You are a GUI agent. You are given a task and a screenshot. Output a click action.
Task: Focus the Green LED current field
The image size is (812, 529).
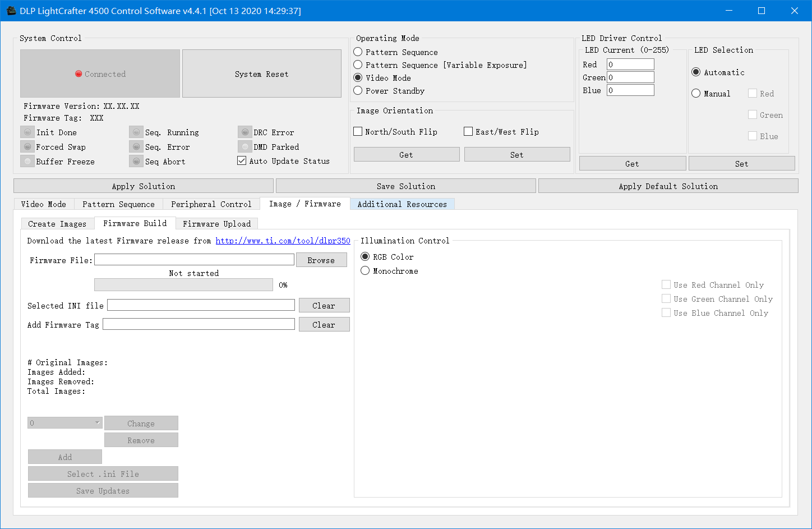coord(630,77)
